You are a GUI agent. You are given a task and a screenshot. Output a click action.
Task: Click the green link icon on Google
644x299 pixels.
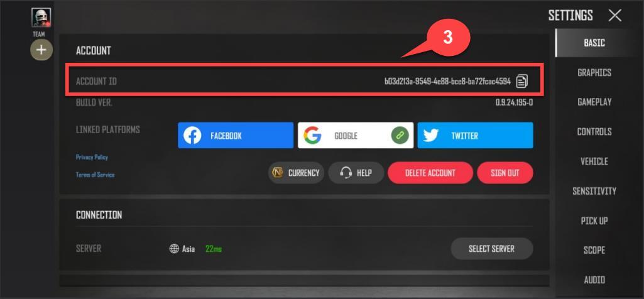click(400, 135)
